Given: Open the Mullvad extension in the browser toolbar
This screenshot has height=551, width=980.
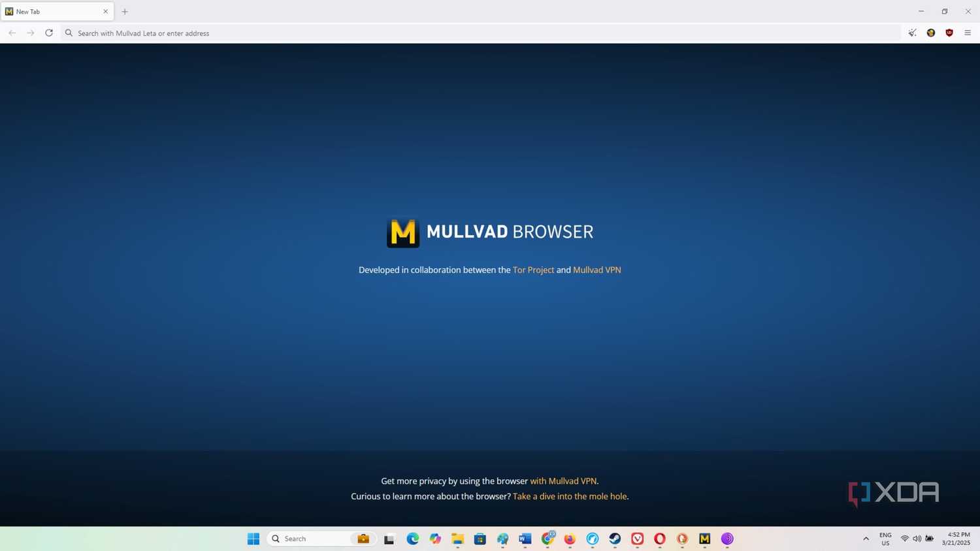Looking at the screenshot, I should click(x=930, y=33).
